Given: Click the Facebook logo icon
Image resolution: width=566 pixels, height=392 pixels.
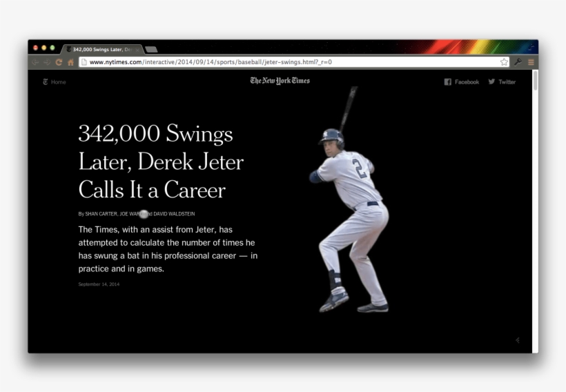Looking at the screenshot, I should pos(447,82).
